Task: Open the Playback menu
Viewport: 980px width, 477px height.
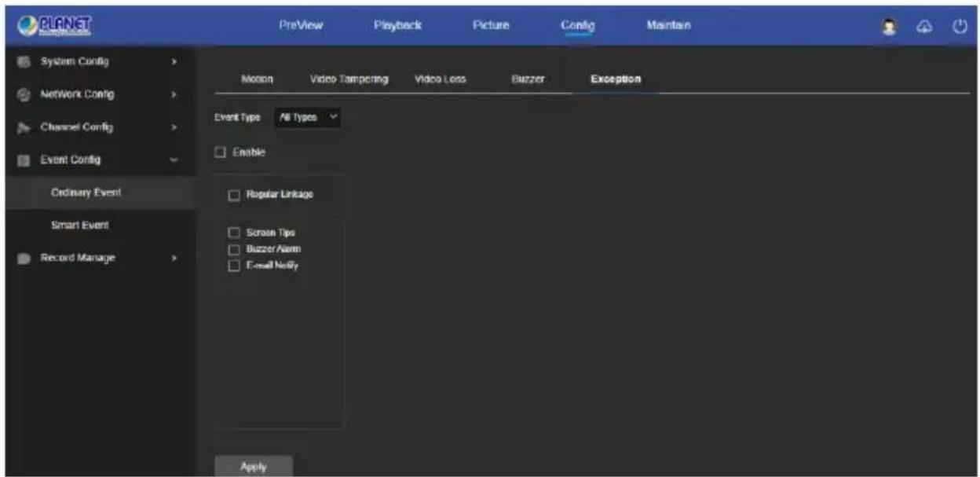Action: pos(398,25)
